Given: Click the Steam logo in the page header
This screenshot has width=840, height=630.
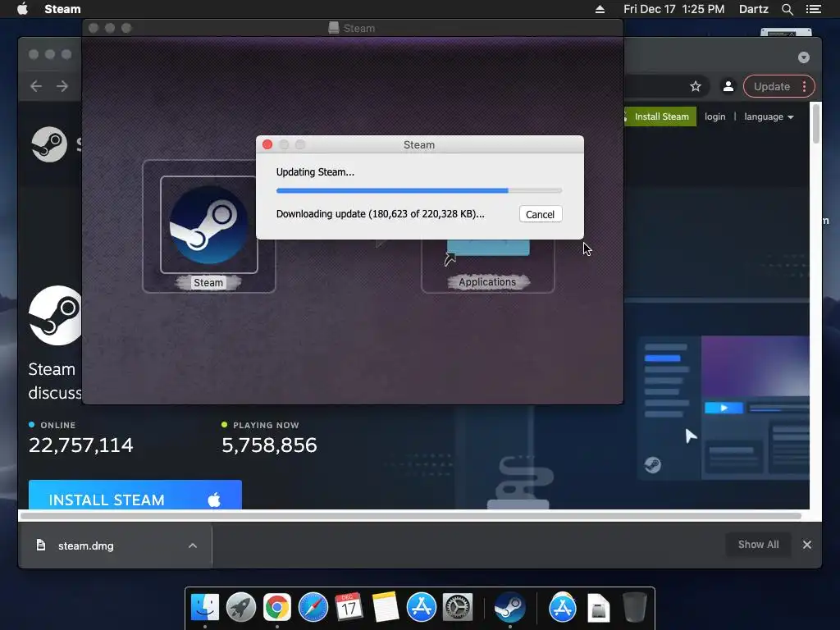Looking at the screenshot, I should tap(49, 144).
